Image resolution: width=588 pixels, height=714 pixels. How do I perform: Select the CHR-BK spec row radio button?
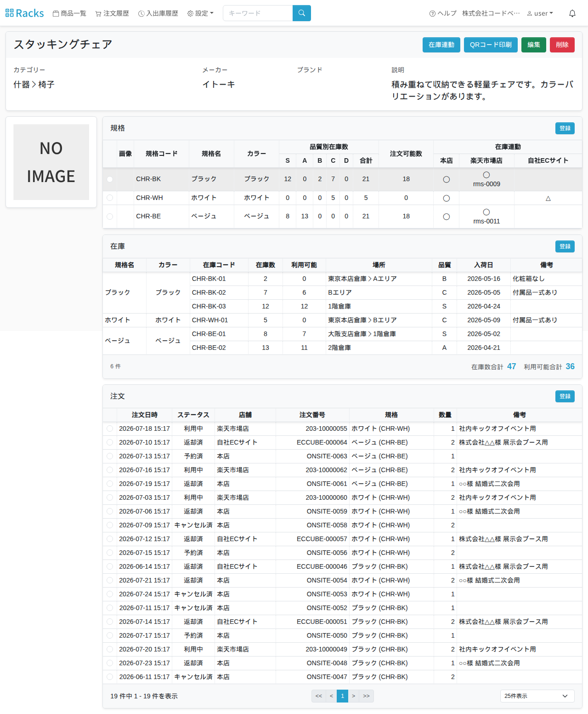[110, 179]
